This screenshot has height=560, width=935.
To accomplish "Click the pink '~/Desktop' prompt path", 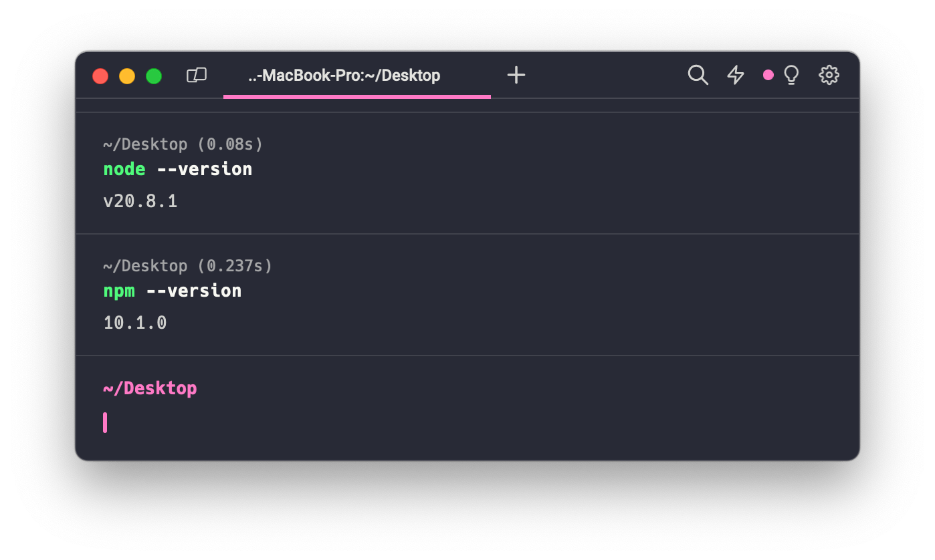I will (x=150, y=388).
